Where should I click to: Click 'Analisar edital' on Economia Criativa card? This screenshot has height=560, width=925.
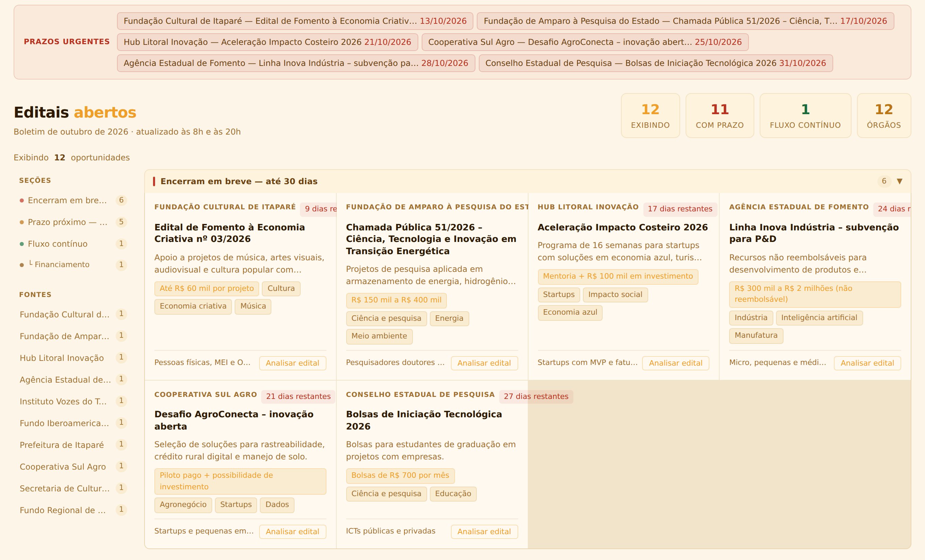click(292, 363)
